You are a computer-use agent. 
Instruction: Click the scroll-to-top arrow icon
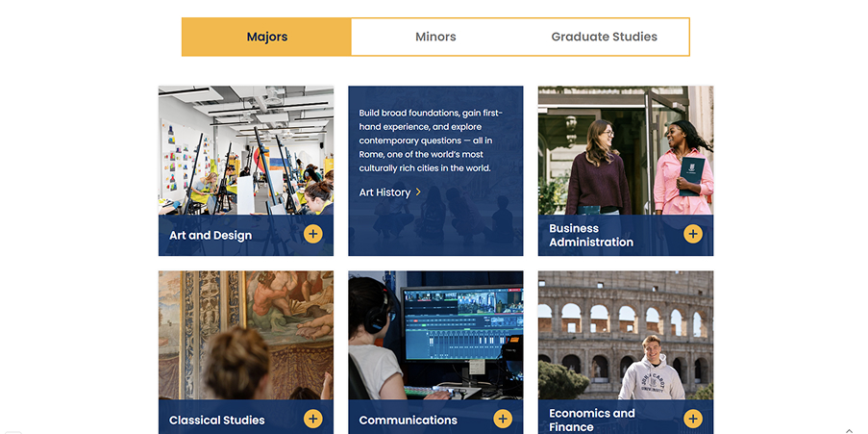pyautogui.click(x=849, y=431)
